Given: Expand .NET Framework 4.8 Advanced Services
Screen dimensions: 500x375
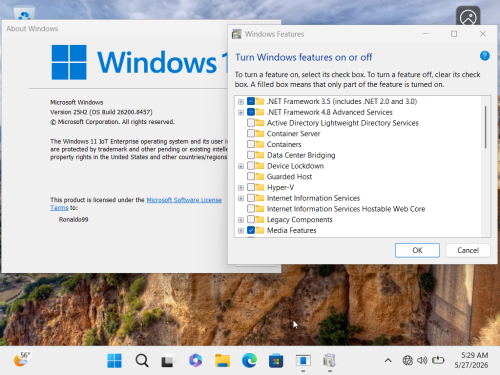Looking at the screenshot, I should pyautogui.click(x=241, y=112).
